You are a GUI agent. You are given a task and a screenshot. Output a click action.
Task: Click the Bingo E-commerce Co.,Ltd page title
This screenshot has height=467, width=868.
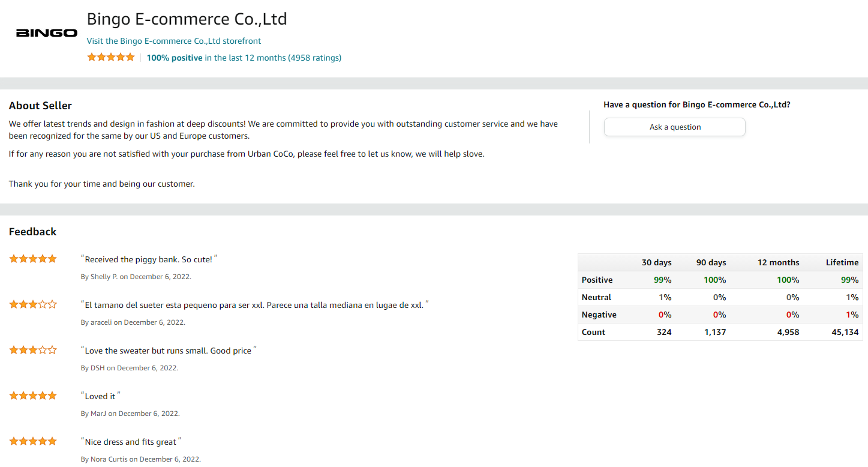coord(187,19)
